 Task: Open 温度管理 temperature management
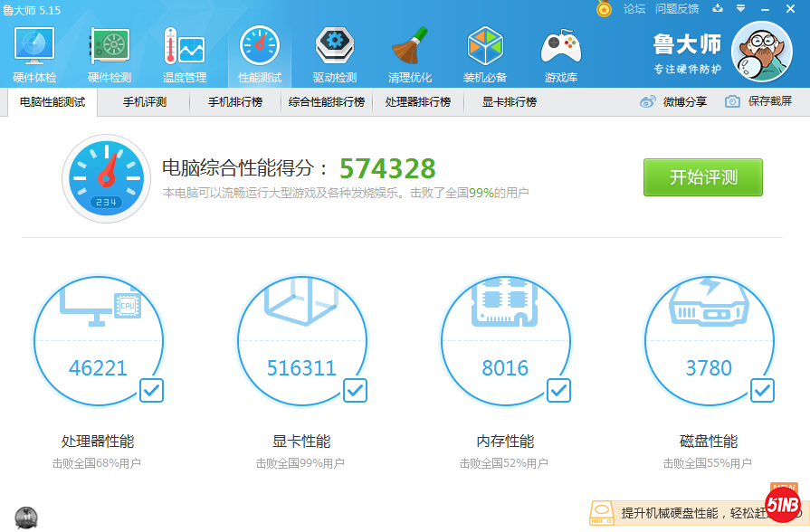184,52
